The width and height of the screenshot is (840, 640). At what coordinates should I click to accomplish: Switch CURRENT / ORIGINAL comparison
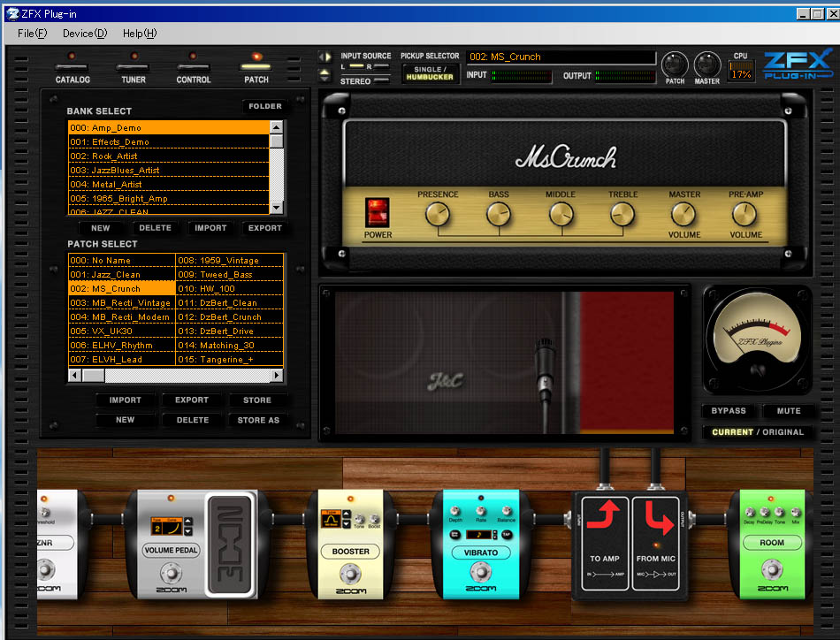pyautogui.click(x=758, y=432)
